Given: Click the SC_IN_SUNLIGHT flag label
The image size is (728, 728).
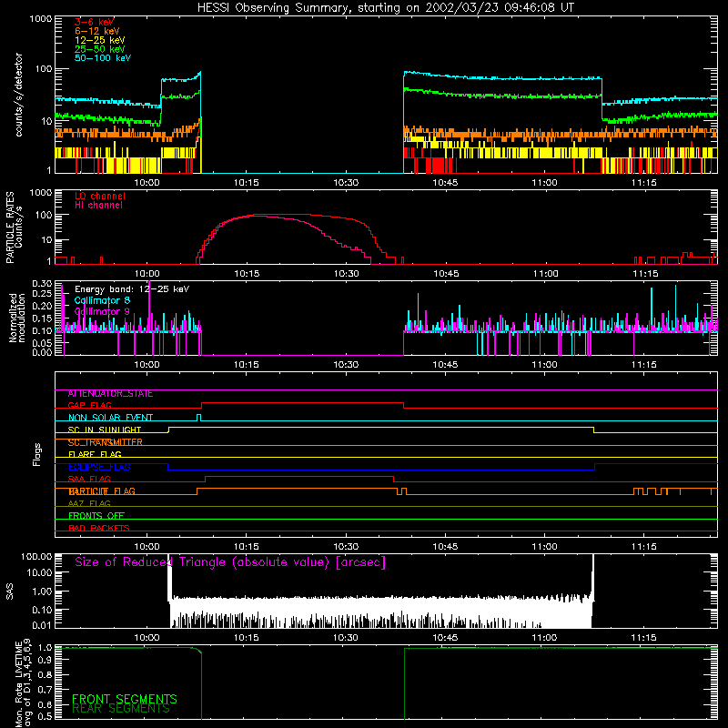Looking at the screenshot, I should pyautogui.click(x=105, y=430).
